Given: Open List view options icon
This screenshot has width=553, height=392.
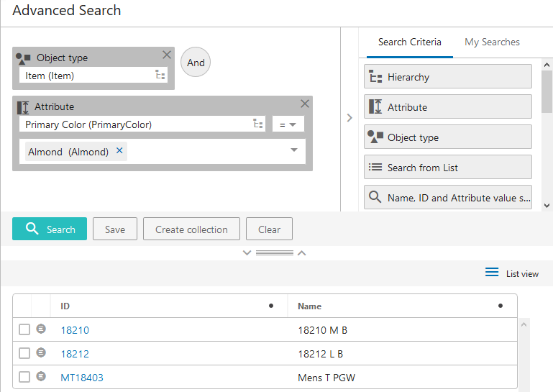Looking at the screenshot, I should (492, 273).
